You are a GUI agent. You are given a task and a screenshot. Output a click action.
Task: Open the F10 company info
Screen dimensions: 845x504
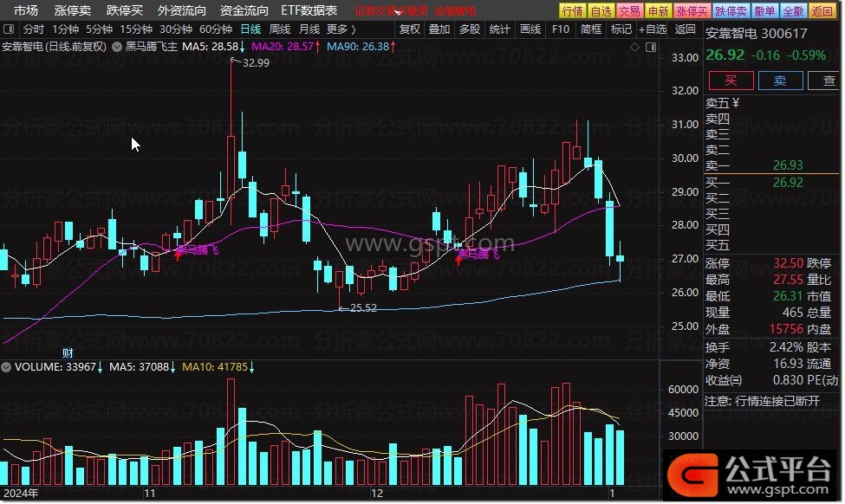[561, 29]
